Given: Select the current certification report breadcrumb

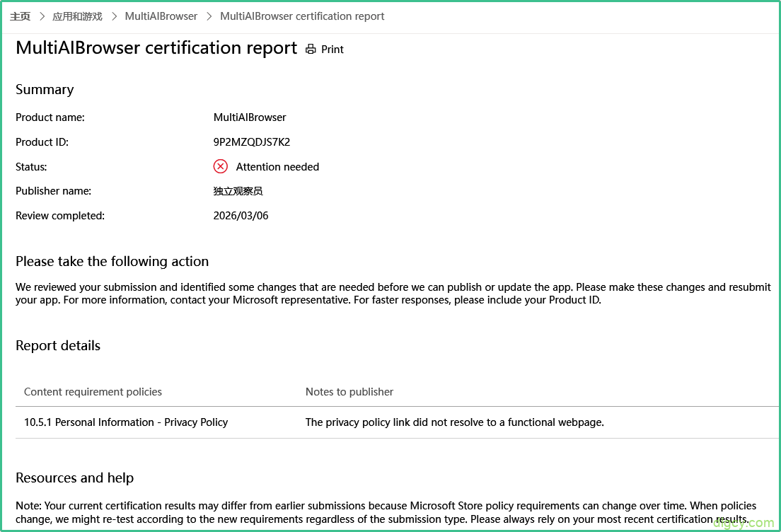Looking at the screenshot, I should click(x=302, y=16).
